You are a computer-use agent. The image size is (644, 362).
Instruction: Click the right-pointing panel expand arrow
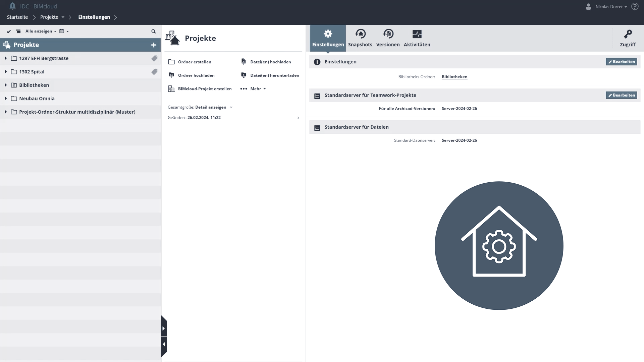tap(164, 328)
